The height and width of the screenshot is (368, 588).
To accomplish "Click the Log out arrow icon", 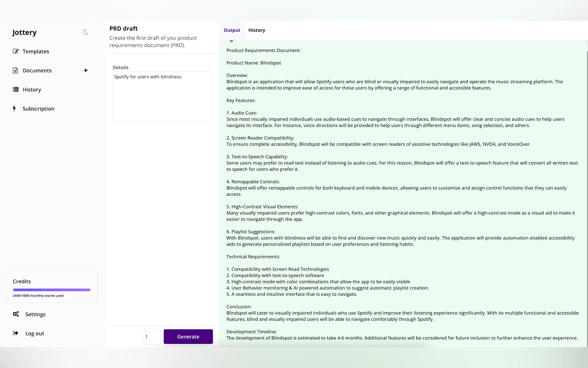I will tap(16, 333).
